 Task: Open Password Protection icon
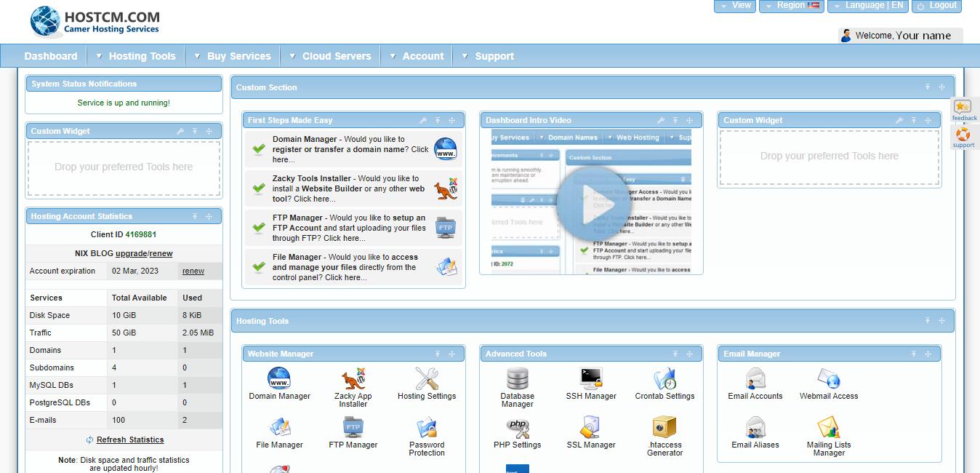point(427,427)
